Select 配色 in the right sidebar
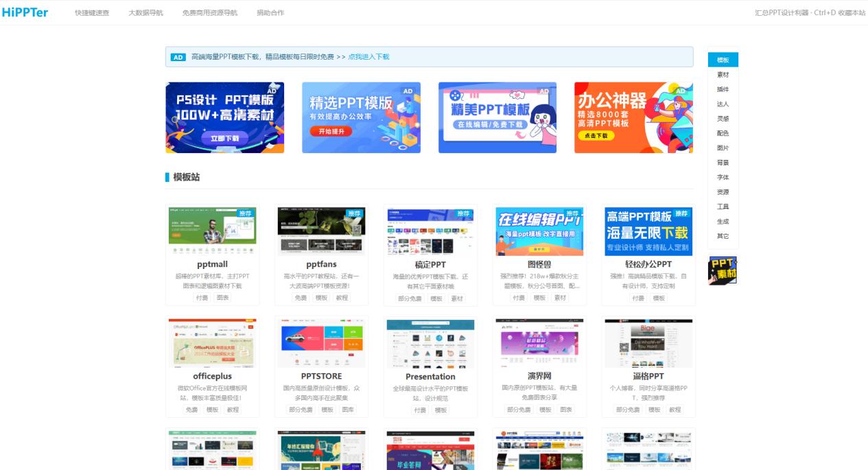Viewport: 868px width, 470px height. click(721, 132)
